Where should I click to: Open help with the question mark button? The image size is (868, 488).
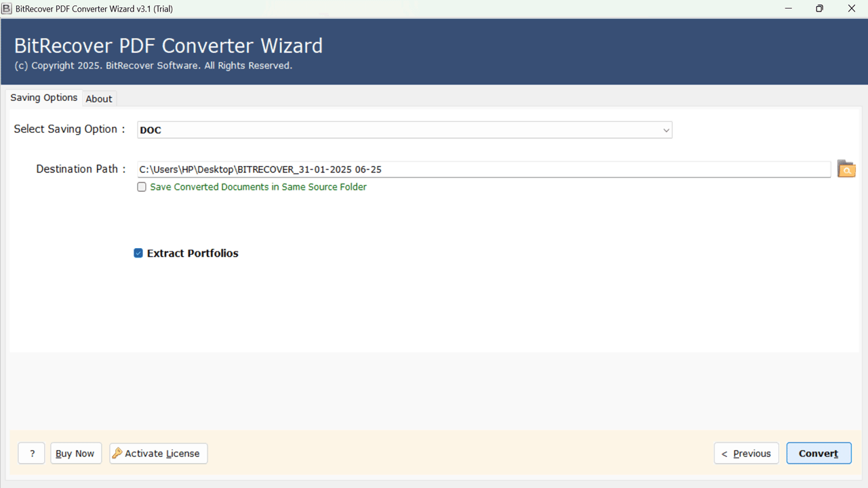coord(32,453)
